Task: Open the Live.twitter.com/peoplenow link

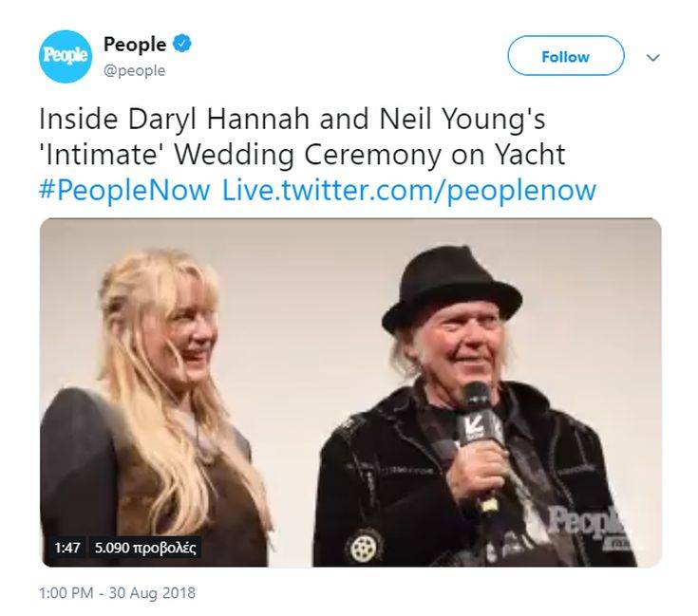Action: pos(408,190)
